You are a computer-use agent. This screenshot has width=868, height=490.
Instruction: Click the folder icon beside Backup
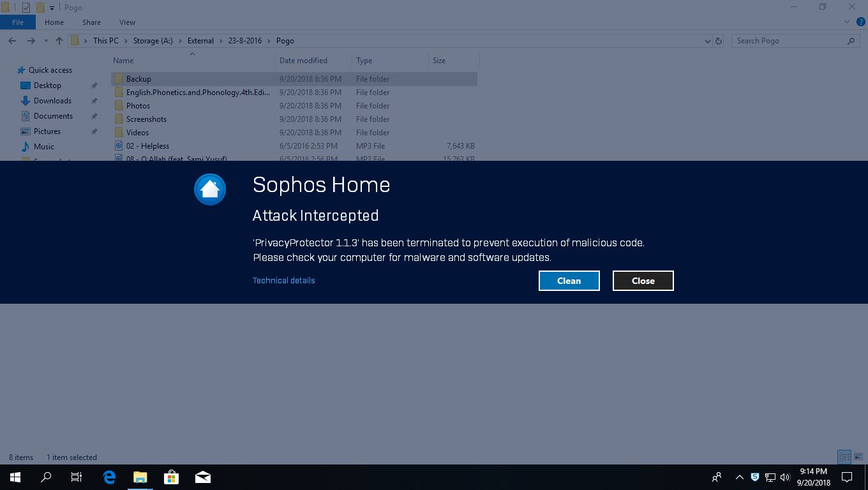(119, 79)
